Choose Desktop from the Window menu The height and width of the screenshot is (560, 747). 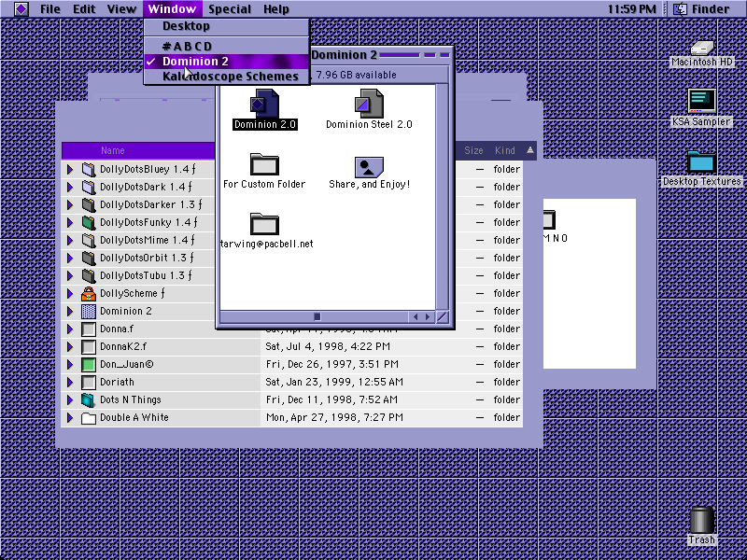226,27
